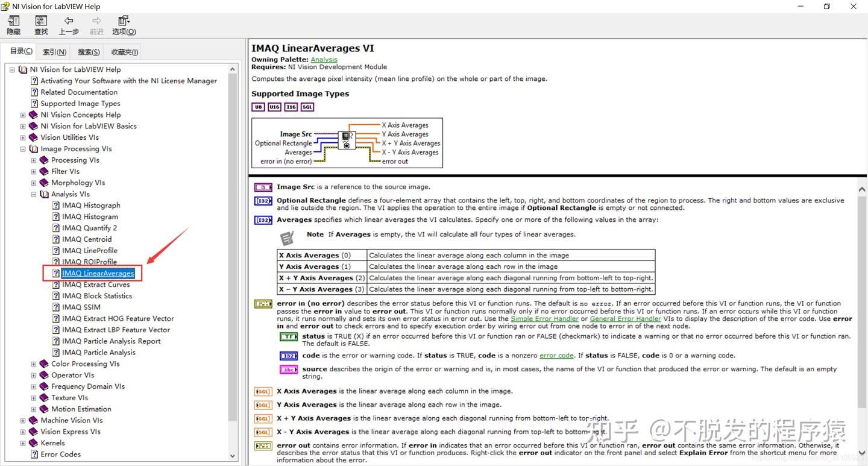Click the Texture VIs book icon
This screenshot has width=868, height=466.
click(x=44, y=398)
